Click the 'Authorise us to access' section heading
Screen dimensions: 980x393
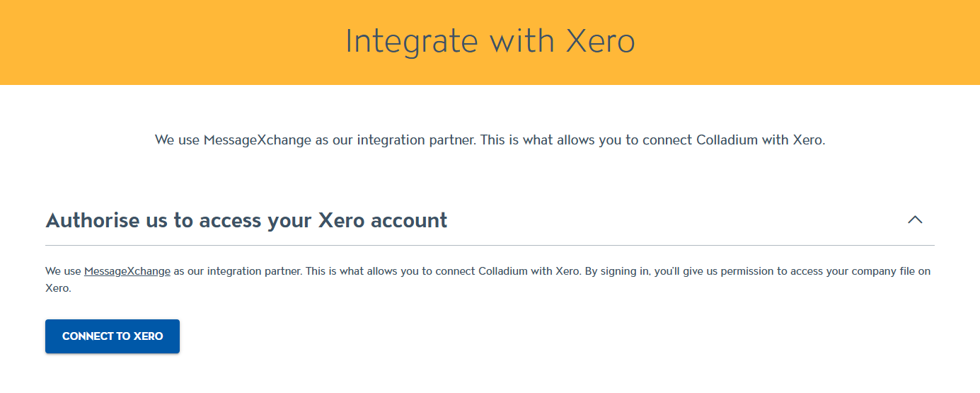tap(246, 220)
